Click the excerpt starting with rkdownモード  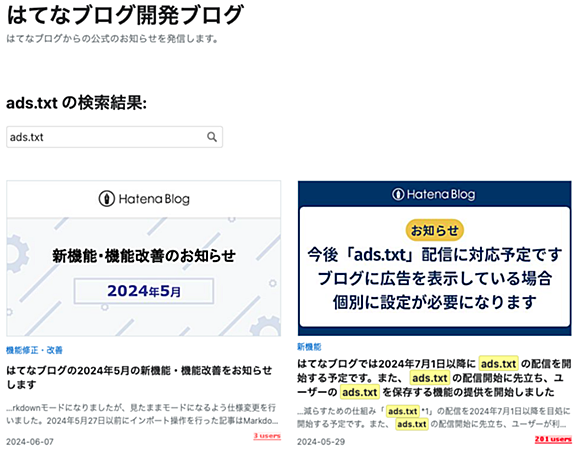tap(142, 414)
